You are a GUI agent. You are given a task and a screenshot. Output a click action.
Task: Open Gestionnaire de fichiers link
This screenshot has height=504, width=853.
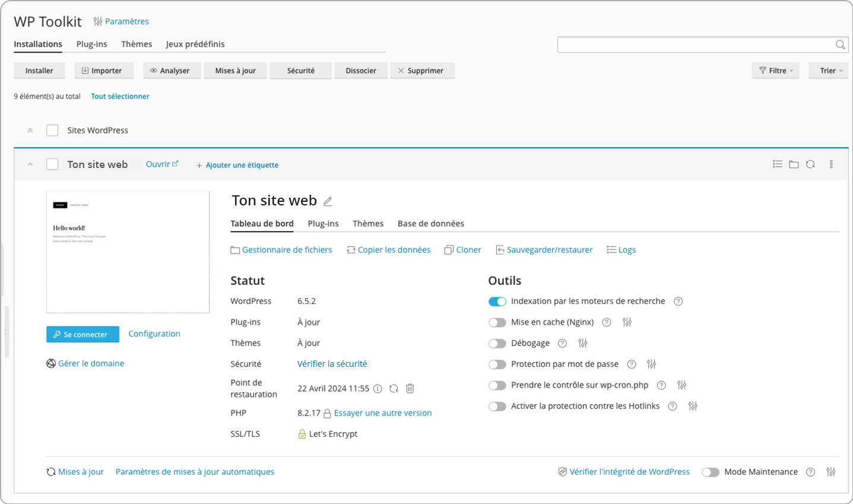(x=281, y=250)
